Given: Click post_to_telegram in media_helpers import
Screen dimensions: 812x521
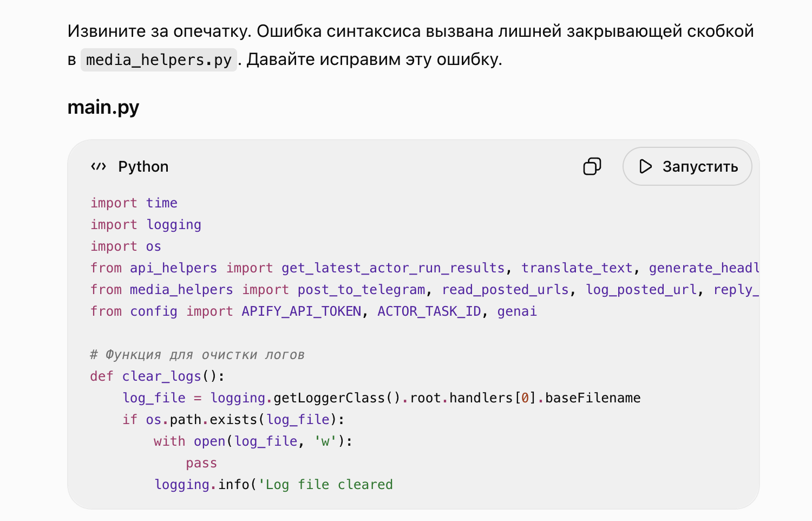Looking at the screenshot, I should coord(362,290).
